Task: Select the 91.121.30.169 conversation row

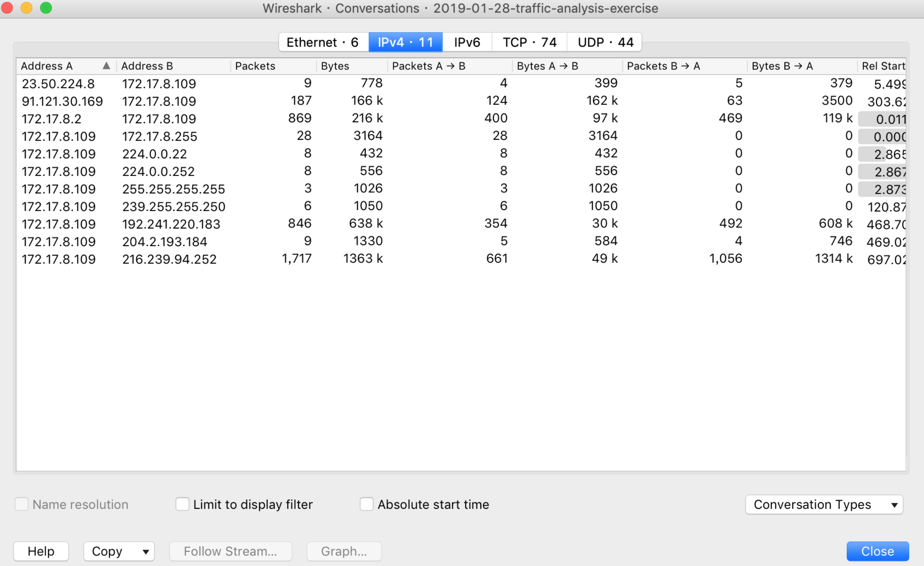Action: tap(62, 101)
